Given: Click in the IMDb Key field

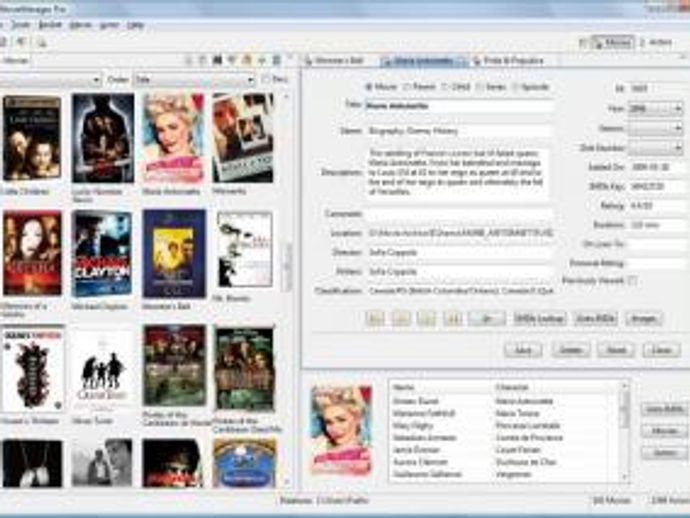Looking at the screenshot, I should [657, 187].
